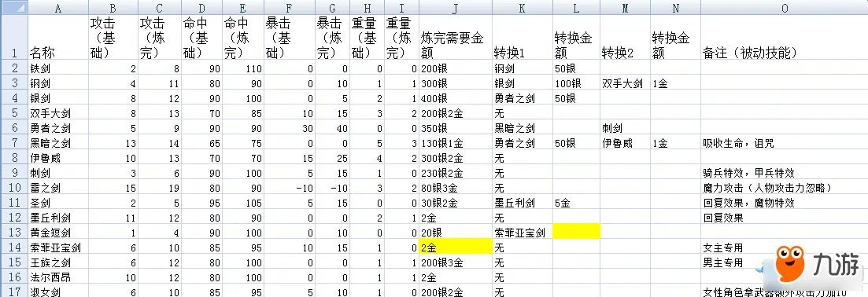
Task: Click the 300银 cost cell for 钢剑
Action: [x=455, y=84]
